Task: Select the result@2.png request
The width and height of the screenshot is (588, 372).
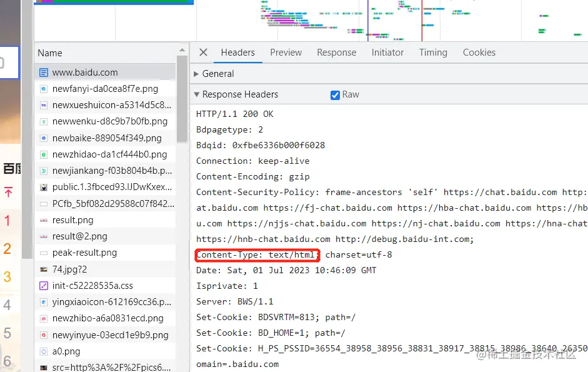Action: [105, 236]
